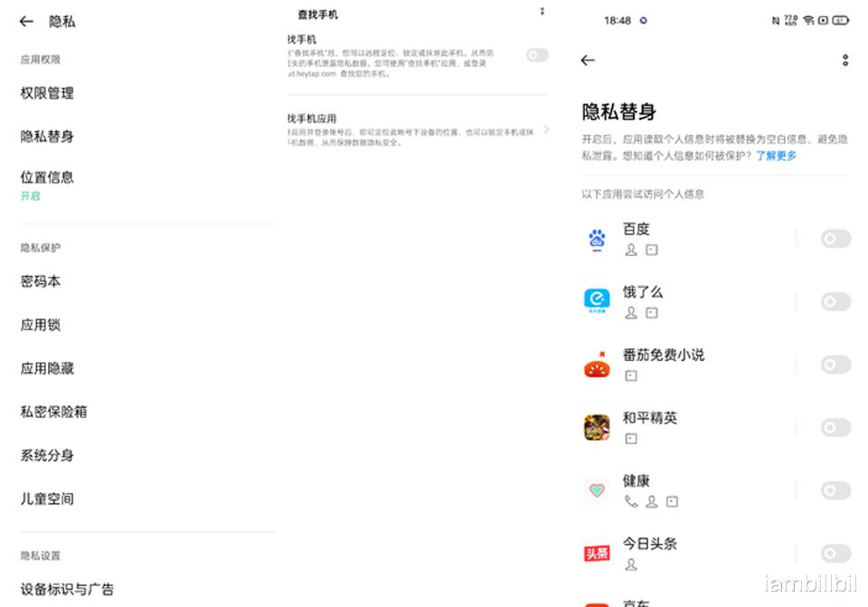
Task: Enable the 找手机 switch on 查找手机 screen
Action: coord(537,55)
